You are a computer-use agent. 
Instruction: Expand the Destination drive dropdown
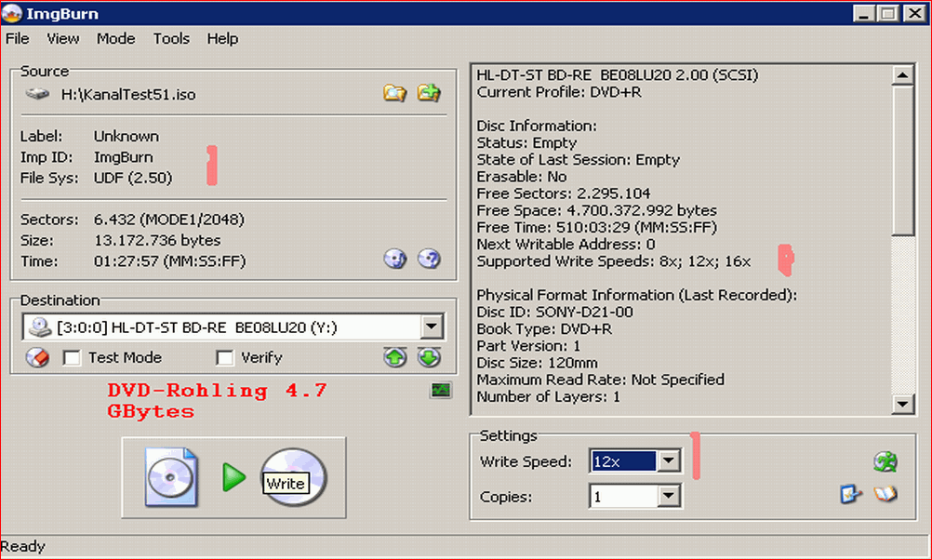tap(431, 327)
